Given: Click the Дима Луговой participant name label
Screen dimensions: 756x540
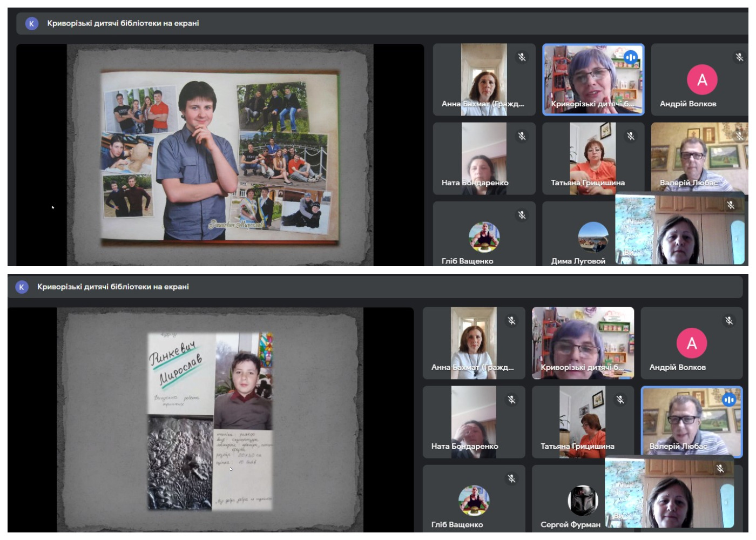Looking at the screenshot, I should click(578, 261).
